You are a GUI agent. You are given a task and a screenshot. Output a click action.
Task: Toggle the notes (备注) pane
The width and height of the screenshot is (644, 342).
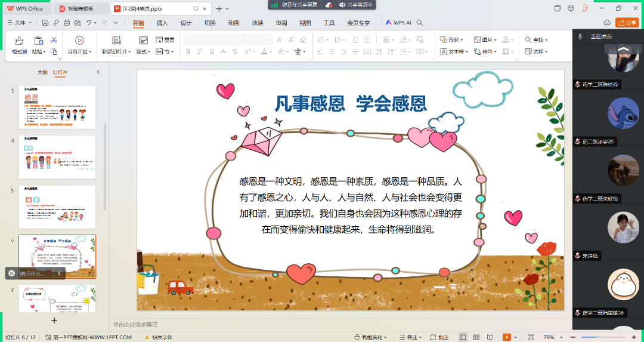410,337
